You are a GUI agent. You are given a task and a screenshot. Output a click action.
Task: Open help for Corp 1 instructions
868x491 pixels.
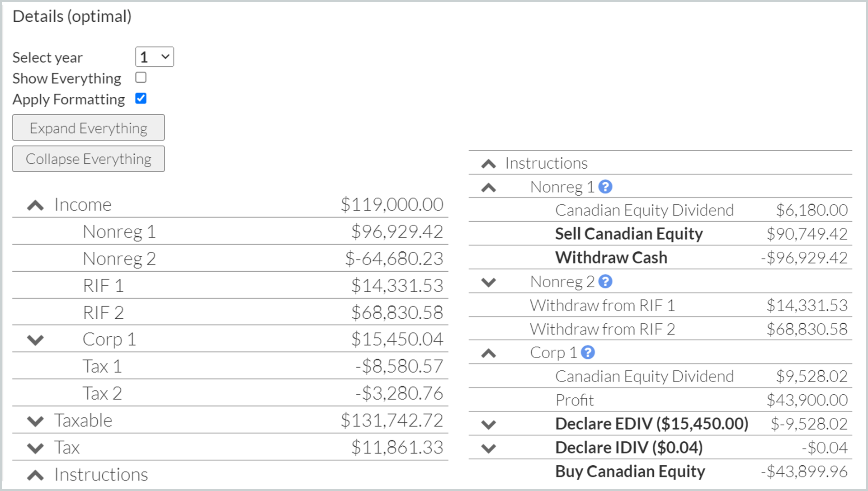coord(588,352)
